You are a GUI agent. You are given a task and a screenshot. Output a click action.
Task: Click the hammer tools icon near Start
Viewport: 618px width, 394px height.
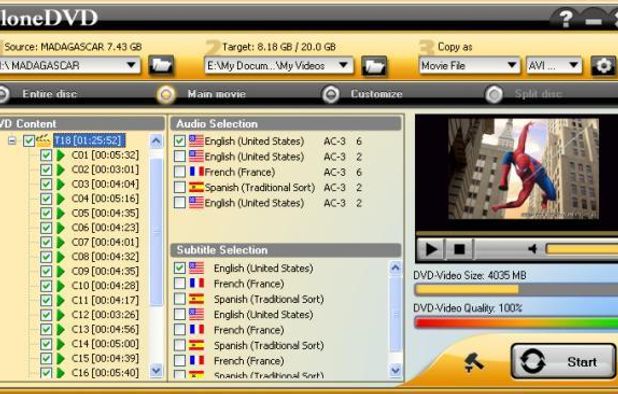tap(473, 362)
